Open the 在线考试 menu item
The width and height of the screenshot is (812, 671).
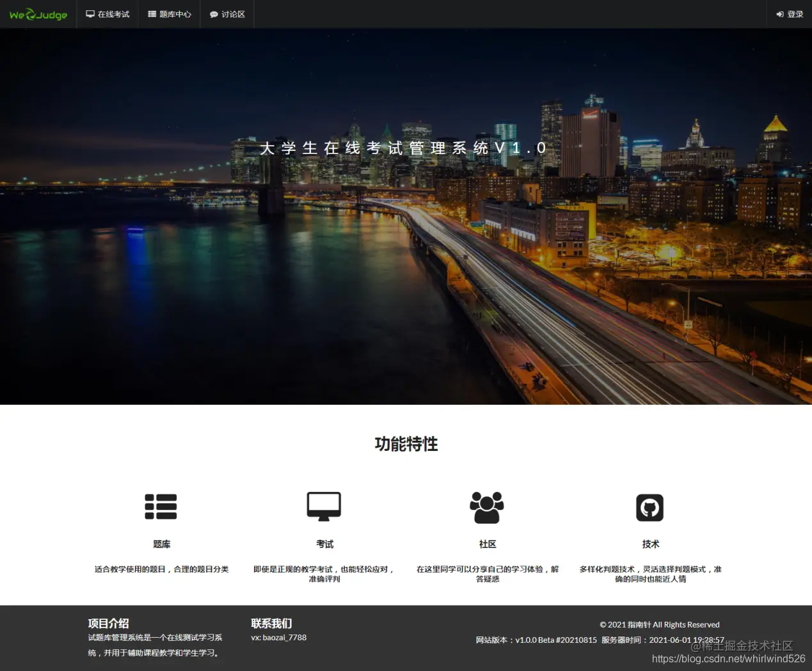pos(108,14)
